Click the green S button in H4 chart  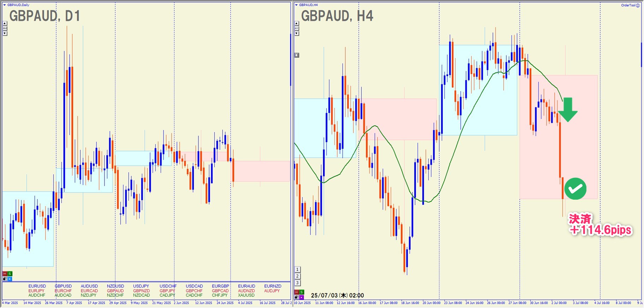tap(302, 292)
